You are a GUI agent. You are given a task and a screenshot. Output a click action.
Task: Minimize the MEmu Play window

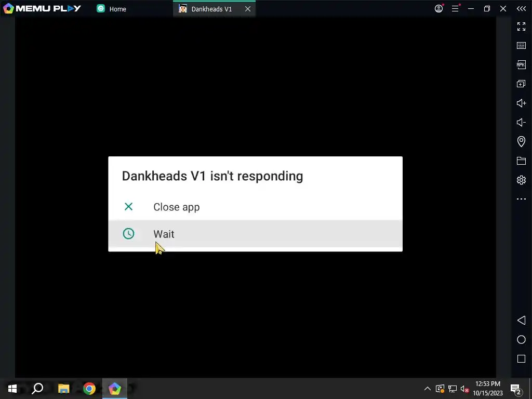point(471,9)
